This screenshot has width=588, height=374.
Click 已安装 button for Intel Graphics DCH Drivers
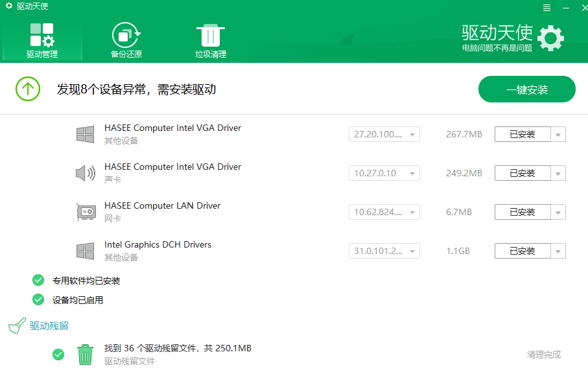[x=523, y=251]
